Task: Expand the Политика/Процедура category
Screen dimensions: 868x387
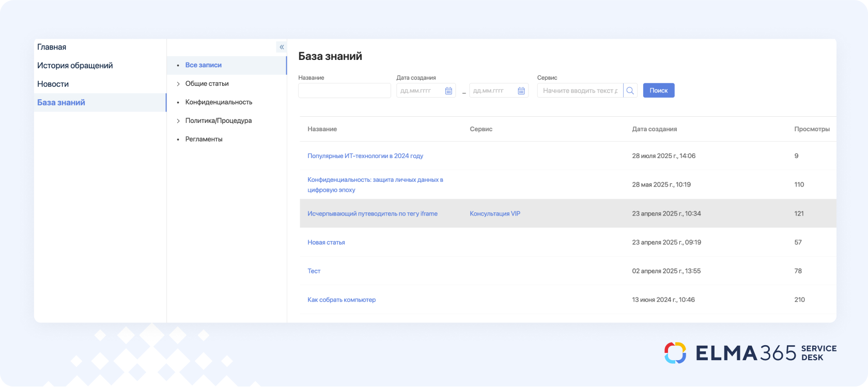Action: click(x=178, y=121)
